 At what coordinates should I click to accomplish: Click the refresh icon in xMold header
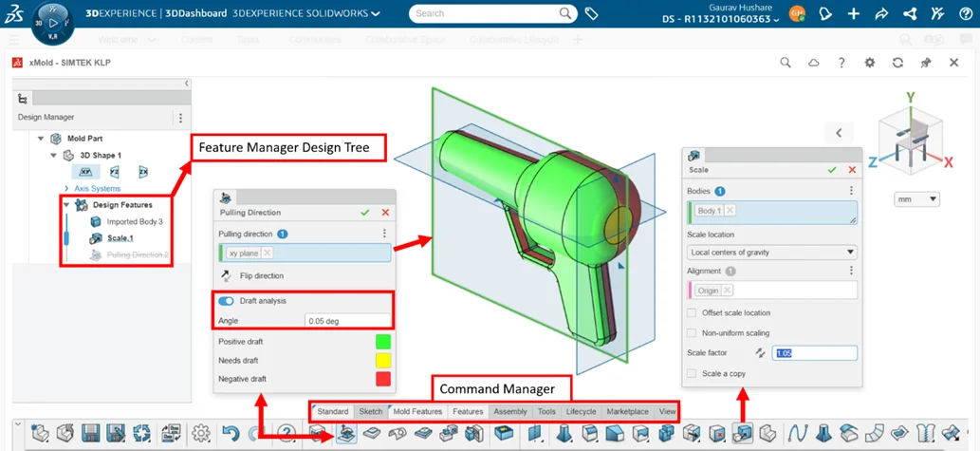tap(897, 63)
